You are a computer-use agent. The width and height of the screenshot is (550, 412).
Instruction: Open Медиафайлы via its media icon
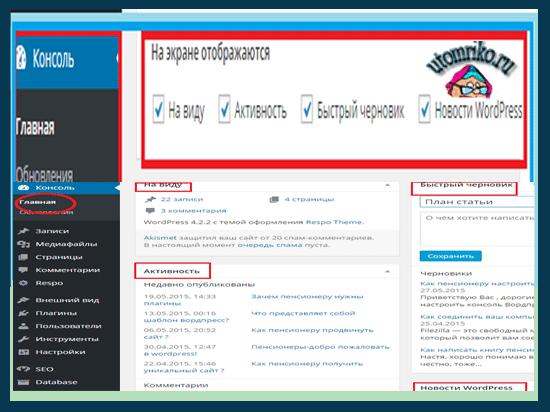point(24,244)
